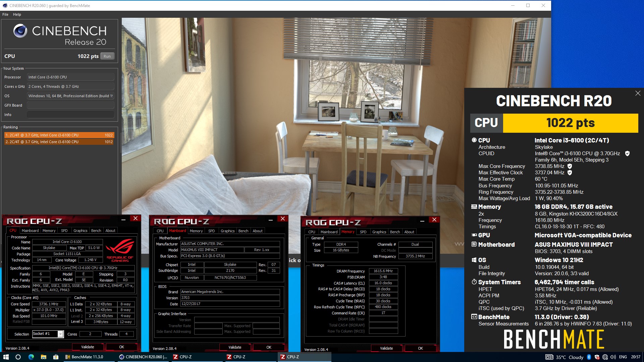
Task: Click the Motherboard icon in BenchMate panel
Action: [x=474, y=244]
